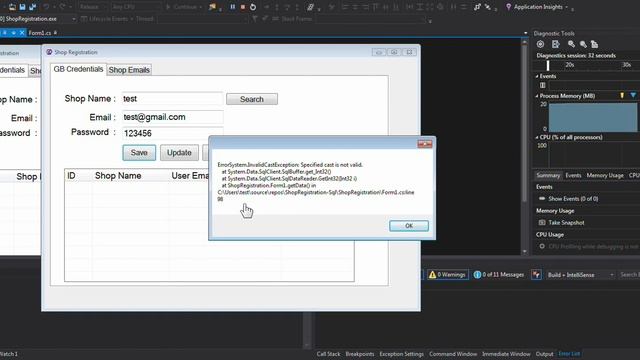Click the clear-filters icon in Error List
Screen dimensions: 640x360
coord(536,275)
